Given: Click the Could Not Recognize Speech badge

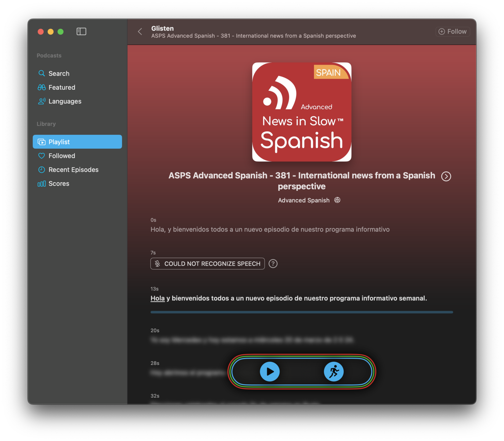Looking at the screenshot, I should 208,264.
